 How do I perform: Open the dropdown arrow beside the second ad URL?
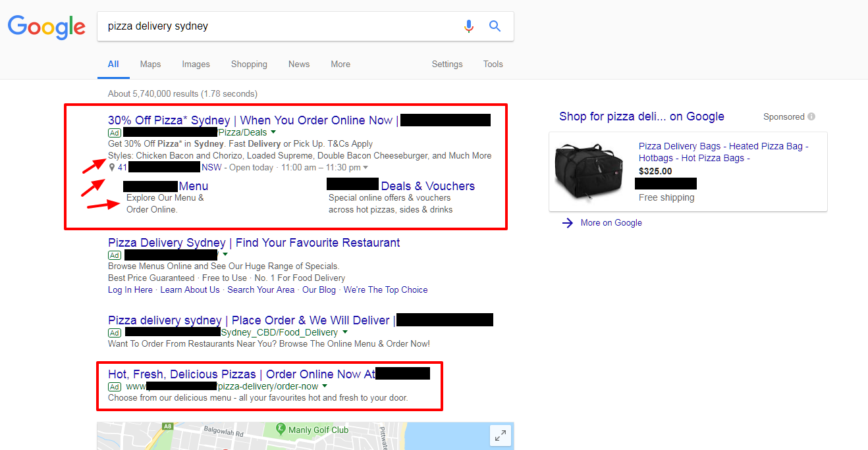(x=225, y=255)
